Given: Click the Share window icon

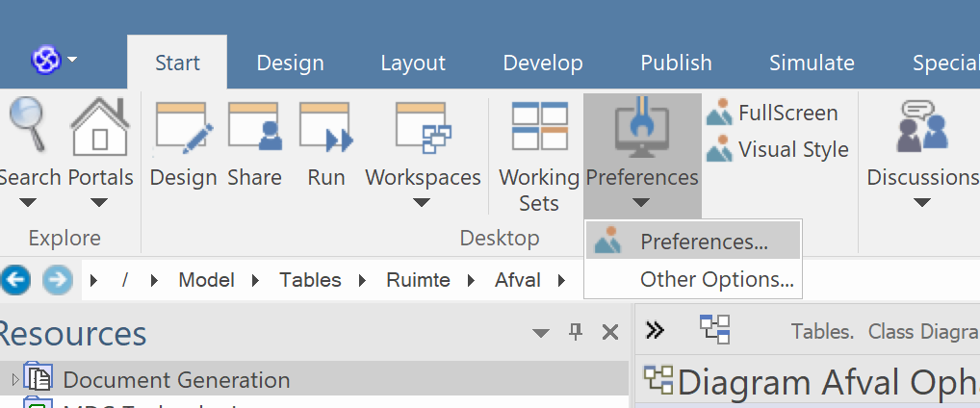Looking at the screenshot, I should tap(254, 130).
